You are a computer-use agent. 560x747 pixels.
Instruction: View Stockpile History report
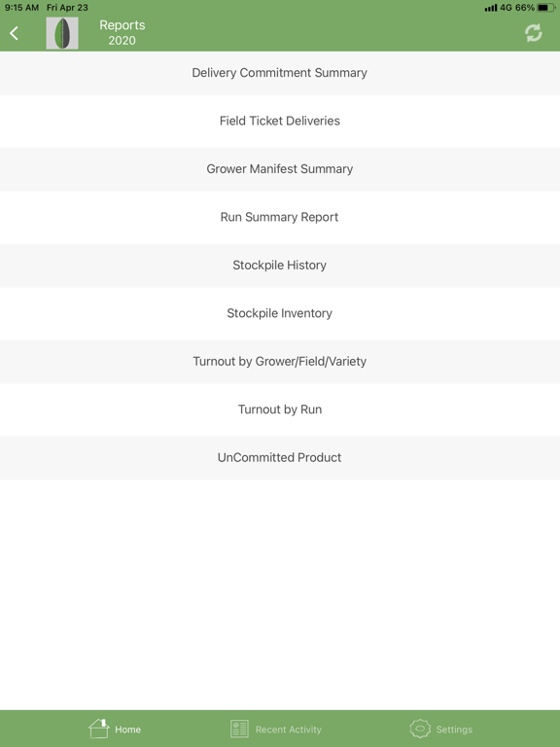[x=280, y=266]
